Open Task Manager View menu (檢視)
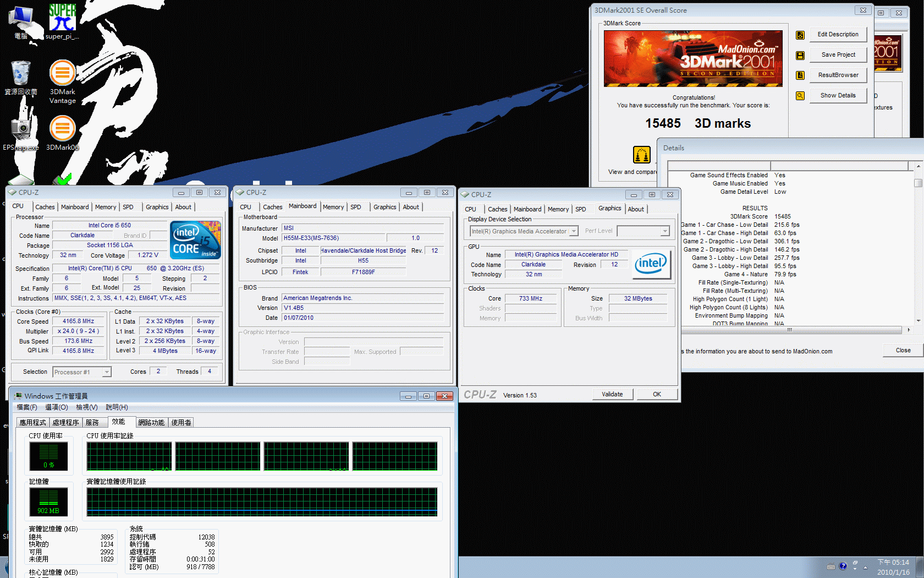924x578 pixels. click(87, 407)
